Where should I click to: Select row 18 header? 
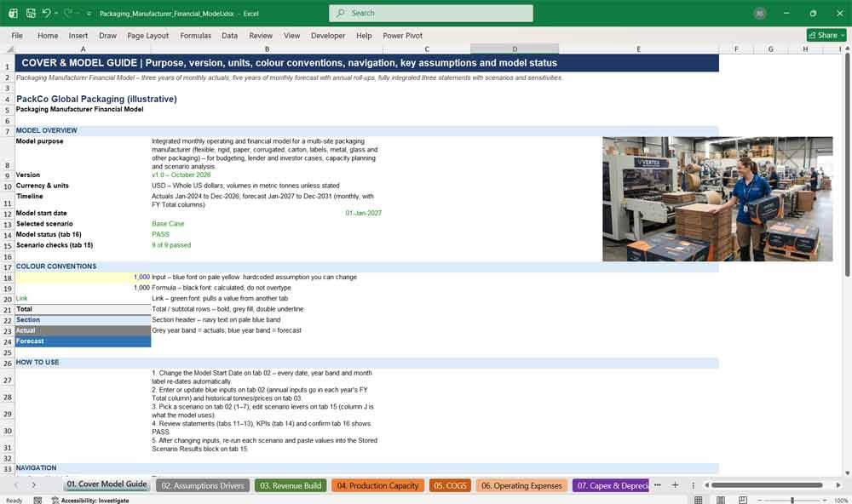click(x=8, y=278)
